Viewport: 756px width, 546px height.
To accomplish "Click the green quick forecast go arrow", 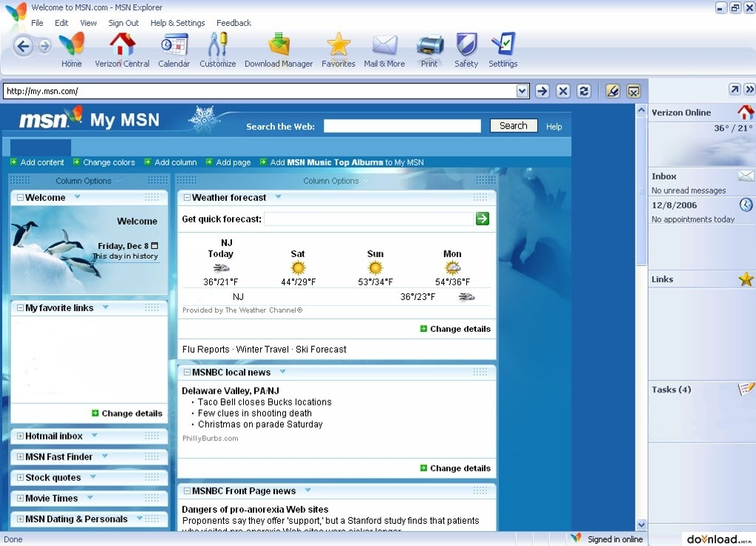I will 482,219.
